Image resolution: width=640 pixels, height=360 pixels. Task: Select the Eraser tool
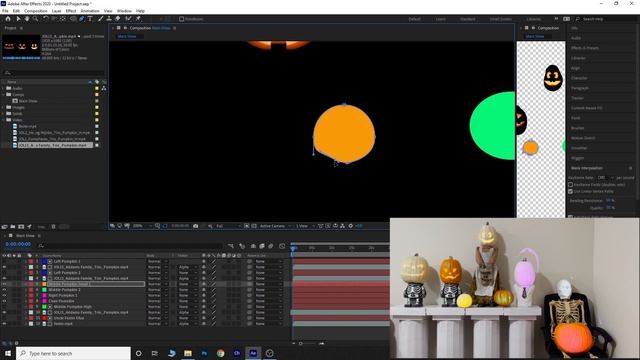(x=118, y=19)
